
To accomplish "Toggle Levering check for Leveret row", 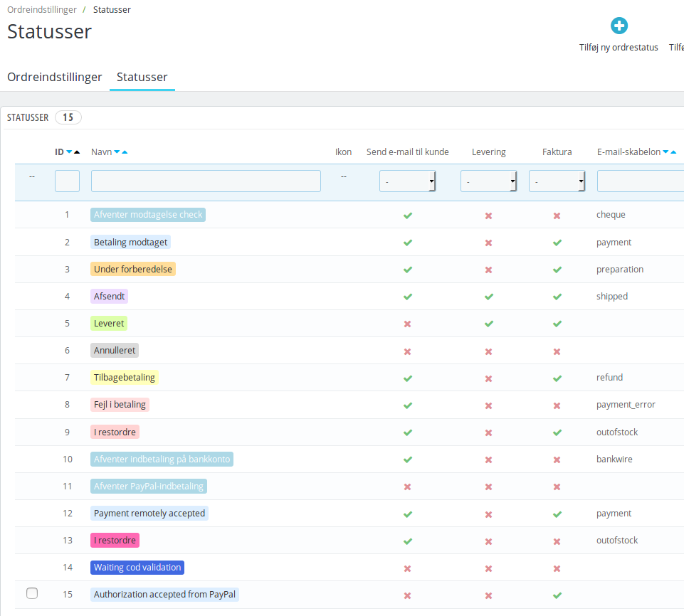I will tap(488, 324).
